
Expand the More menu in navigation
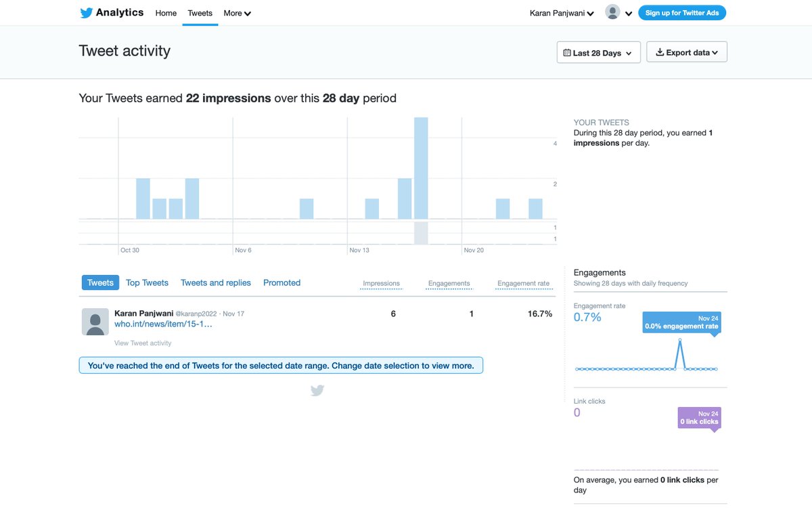(237, 13)
